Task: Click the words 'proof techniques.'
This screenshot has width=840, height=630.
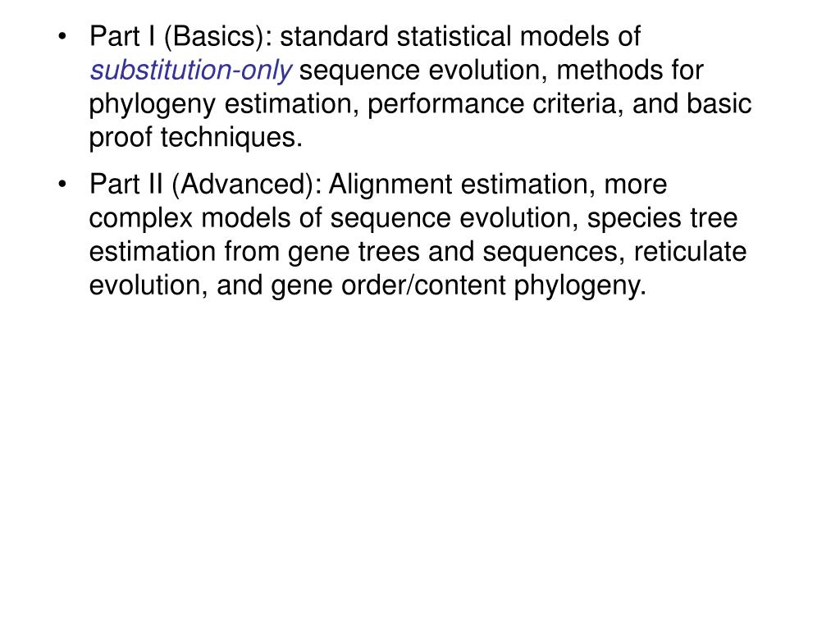Action: pos(196,138)
